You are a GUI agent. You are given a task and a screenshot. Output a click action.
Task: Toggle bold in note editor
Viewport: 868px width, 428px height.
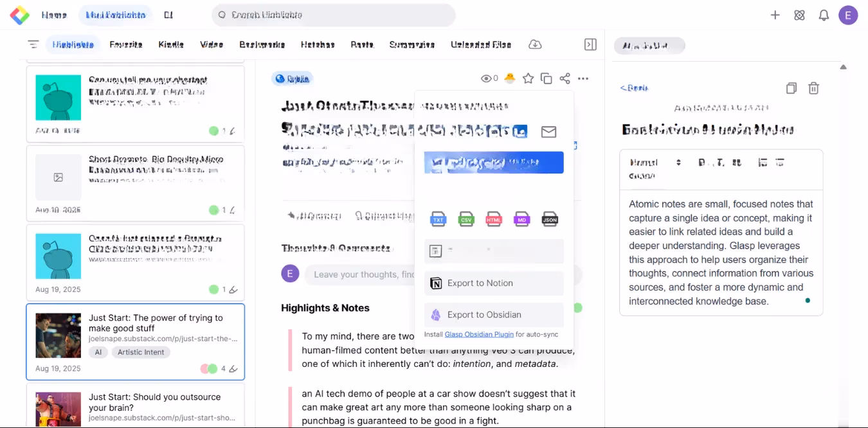pyautogui.click(x=702, y=163)
